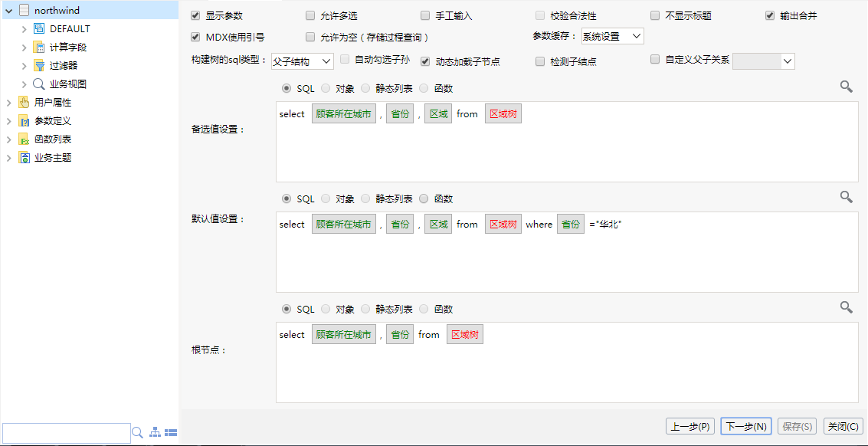Expand the 用户属性 tree node
868x446 pixels.
[9, 103]
